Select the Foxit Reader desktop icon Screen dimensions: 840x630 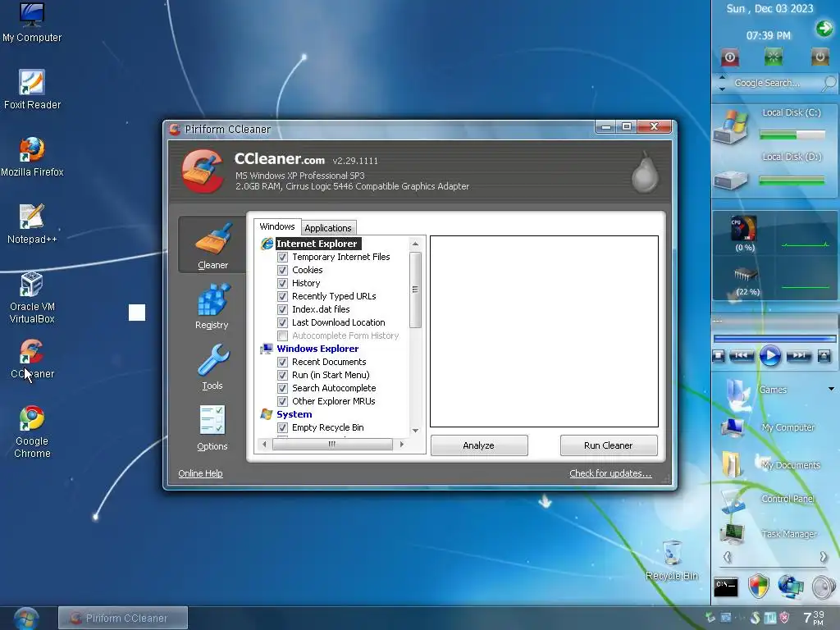(x=32, y=89)
